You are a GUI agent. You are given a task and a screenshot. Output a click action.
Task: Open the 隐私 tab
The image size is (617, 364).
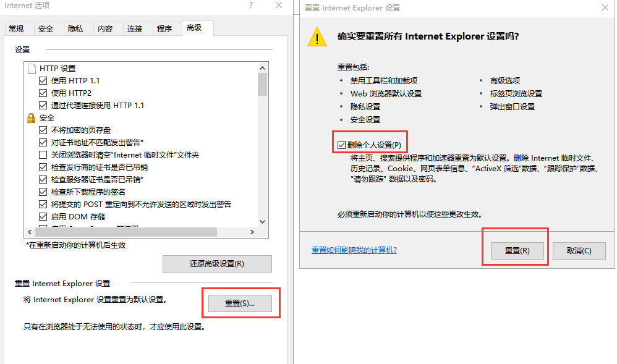[x=75, y=29]
